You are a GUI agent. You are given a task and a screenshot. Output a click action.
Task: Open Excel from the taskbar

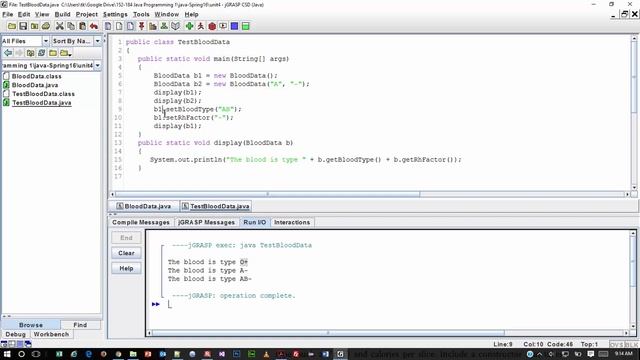pos(59,354)
